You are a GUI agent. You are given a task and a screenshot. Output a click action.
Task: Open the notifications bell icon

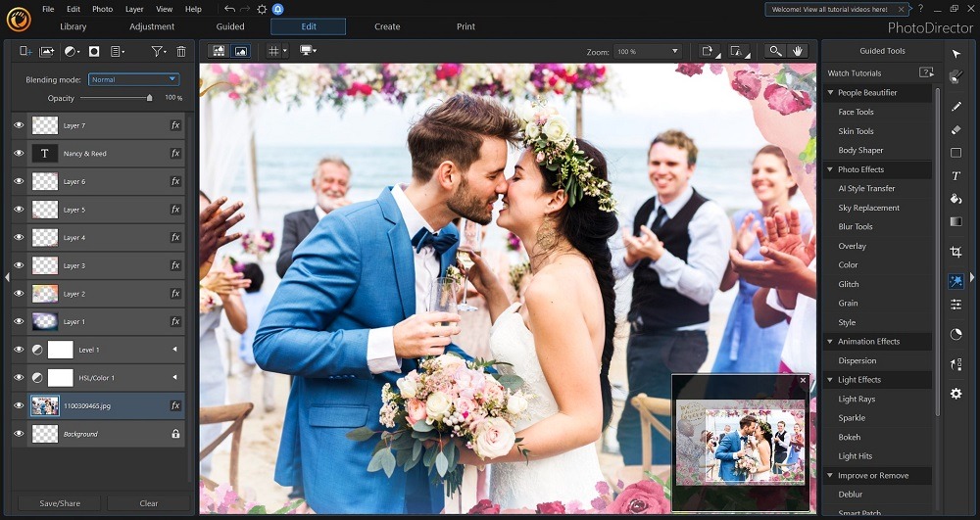279,9
